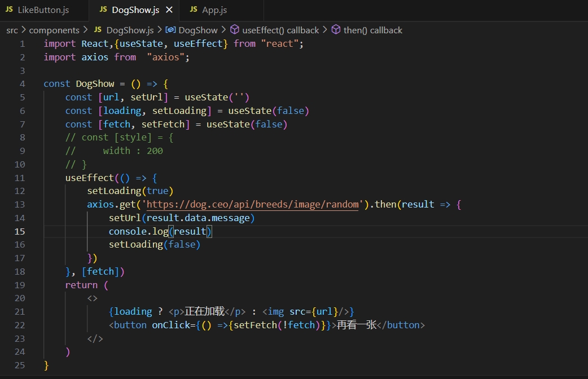Click console.log on line 15

tap(138, 232)
